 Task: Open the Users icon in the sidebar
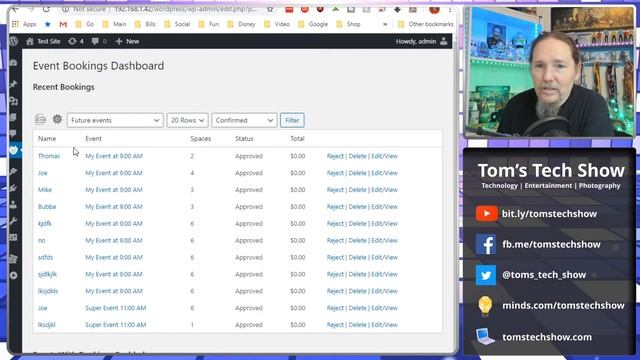[x=13, y=204]
